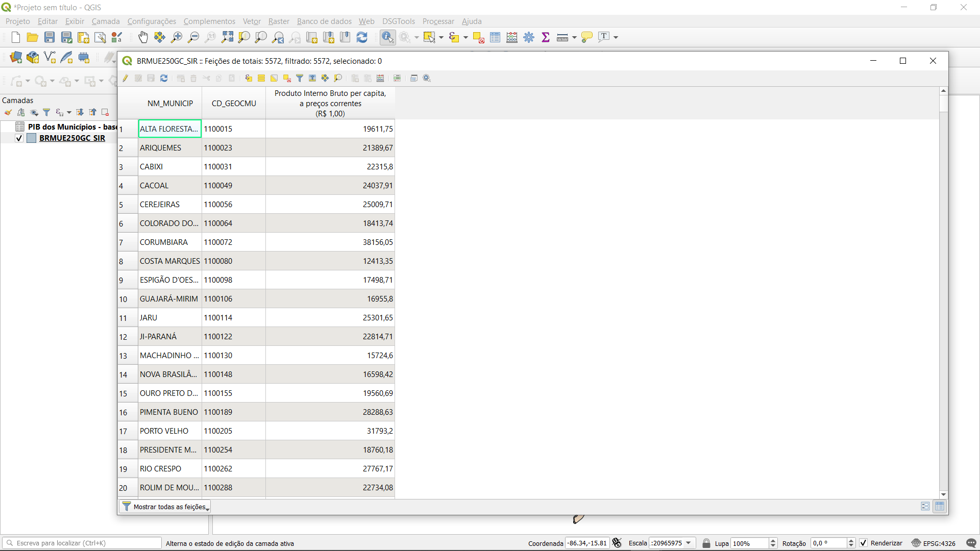Screen dimensions: 980x551
Task: Select the Pan Map hand tool
Action: pyautogui.click(x=143, y=37)
